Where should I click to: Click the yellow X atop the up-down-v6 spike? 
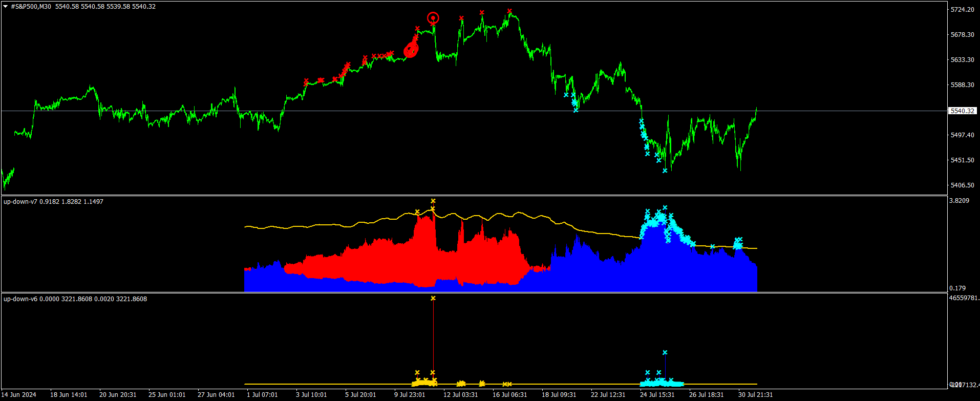(x=433, y=298)
